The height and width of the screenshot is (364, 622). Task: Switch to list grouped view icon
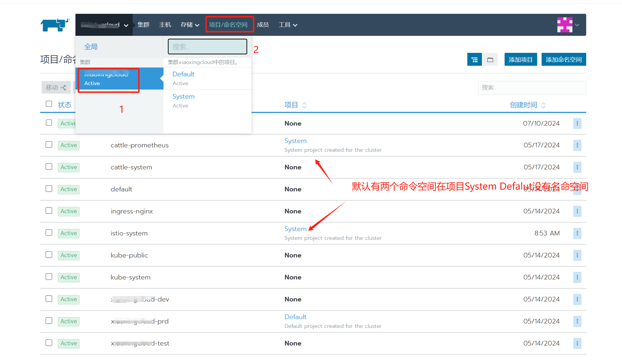point(474,60)
